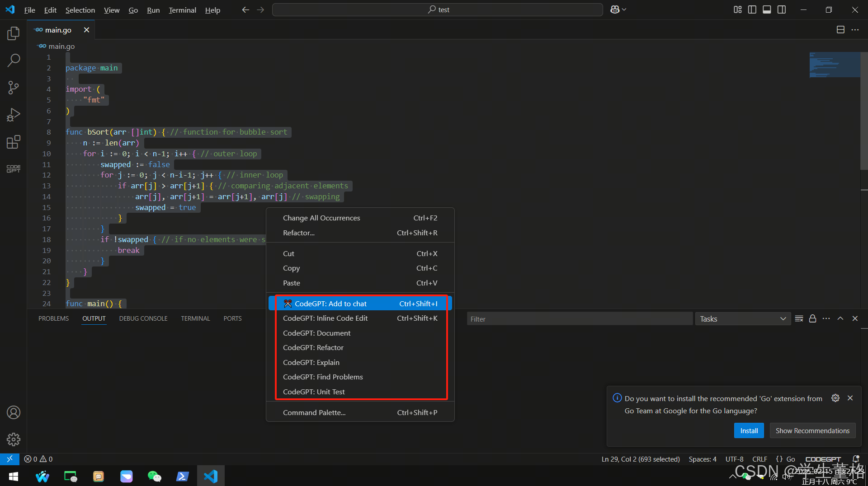Open the CodeGPT sidebar panel
868x486 pixels.
pos(14,169)
